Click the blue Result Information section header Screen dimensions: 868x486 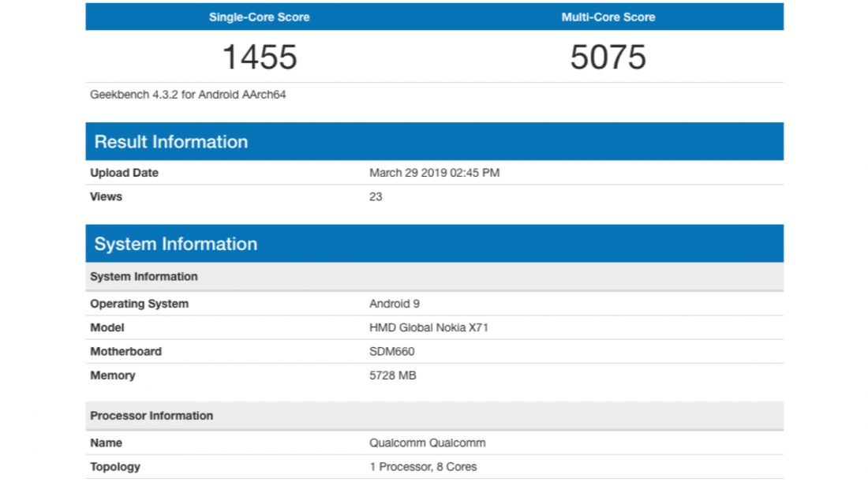[171, 142]
